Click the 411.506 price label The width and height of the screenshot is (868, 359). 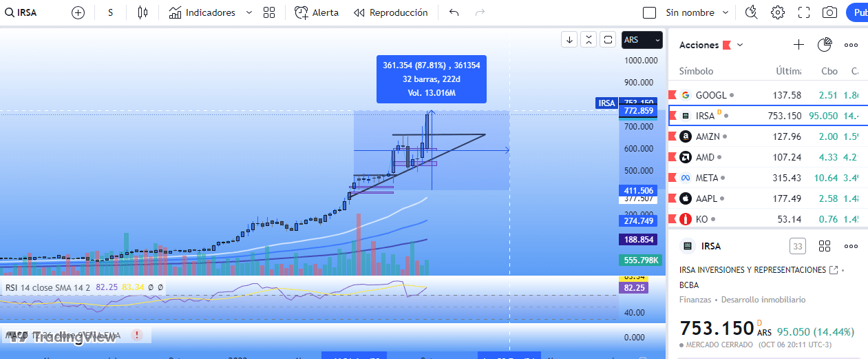pyautogui.click(x=638, y=191)
